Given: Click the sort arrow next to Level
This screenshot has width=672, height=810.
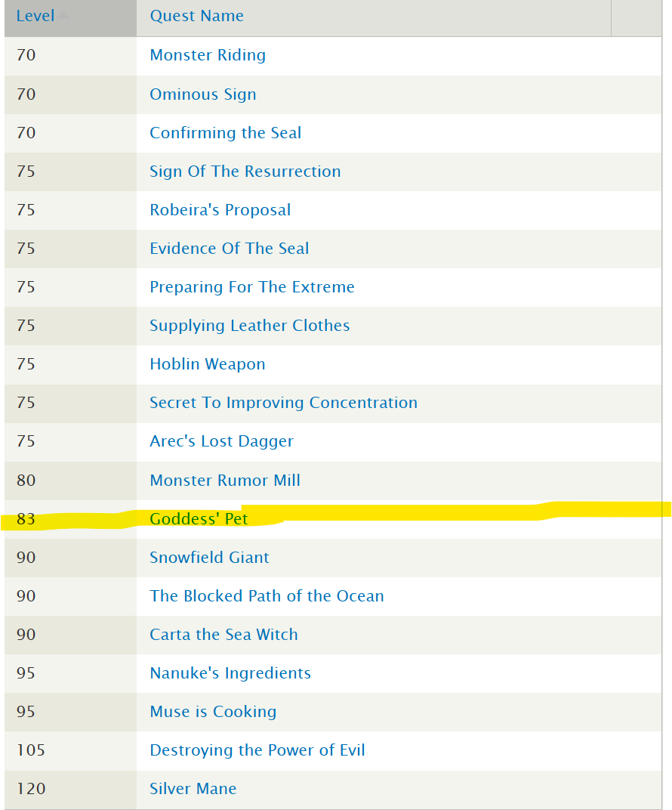Looking at the screenshot, I should 63,16.
